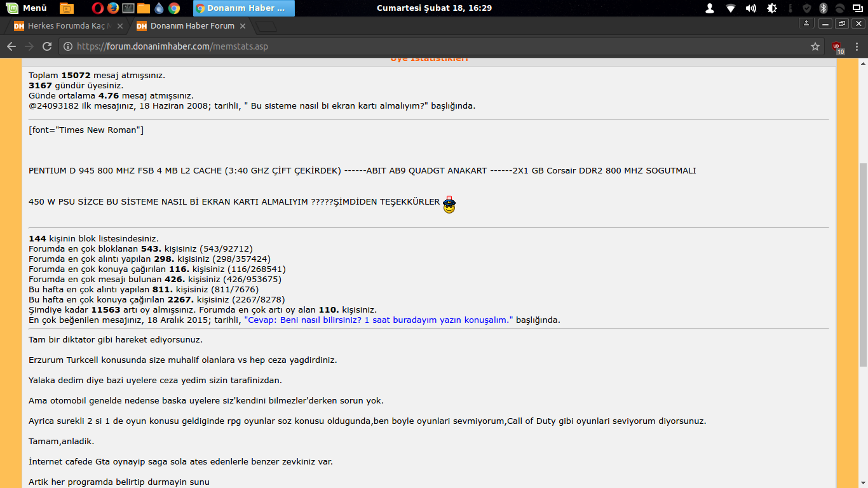Screen dimensions: 868x488
Task: Open the panel clock calendar
Action: [434, 8]
